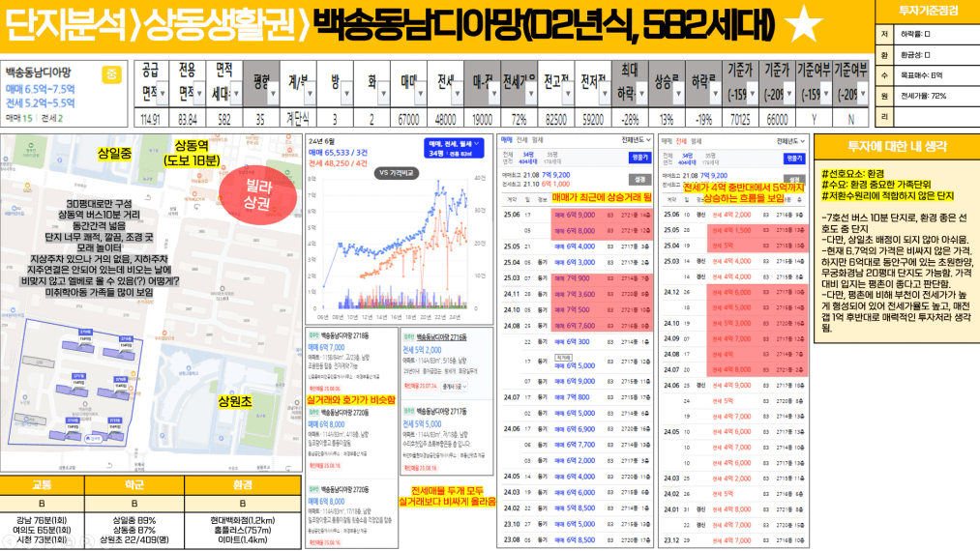Click the 목표매수: 6억 cell in 투자기준점검
Viewport: 980px width, 551px height.
(937, 75)
